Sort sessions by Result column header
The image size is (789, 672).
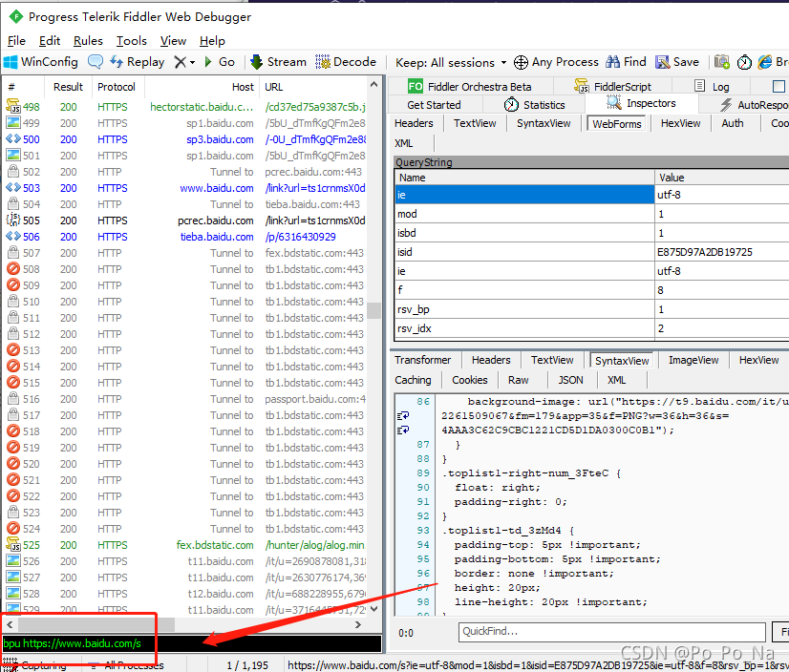pyautogui.click(x=68, y=87)
